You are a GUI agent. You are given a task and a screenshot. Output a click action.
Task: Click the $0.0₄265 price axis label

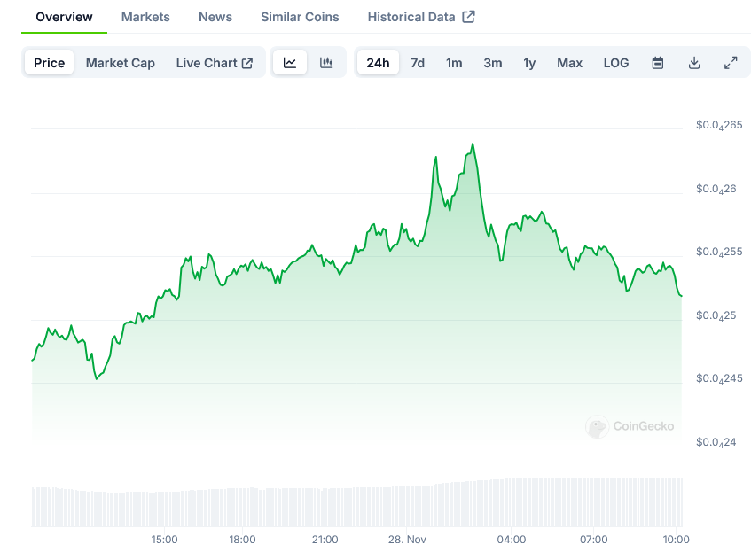[719, 126]
